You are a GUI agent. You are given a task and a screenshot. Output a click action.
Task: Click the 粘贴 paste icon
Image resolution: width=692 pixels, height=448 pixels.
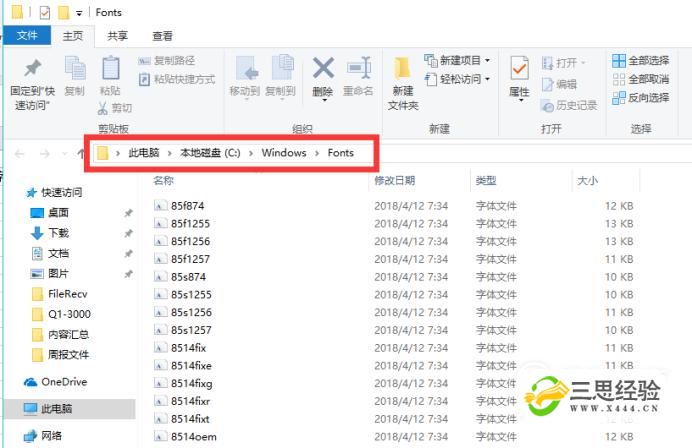[x=110, y=68]
